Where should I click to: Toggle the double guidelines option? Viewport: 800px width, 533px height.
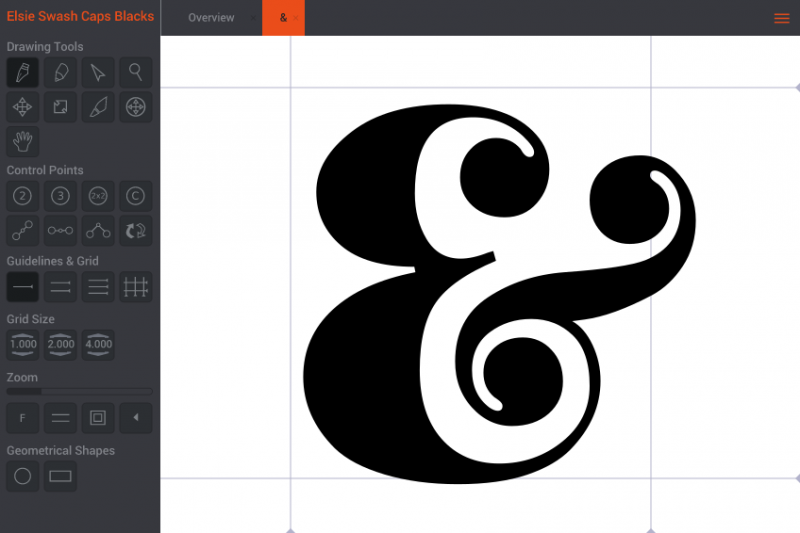pos(60,287)
